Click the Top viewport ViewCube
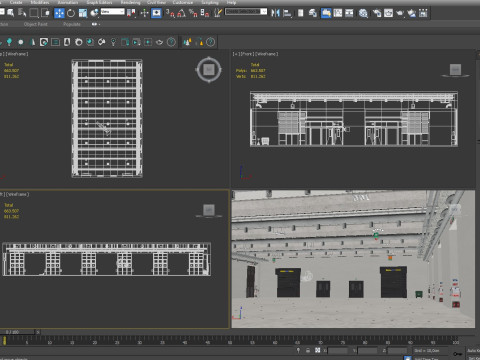 click(209, 70)
